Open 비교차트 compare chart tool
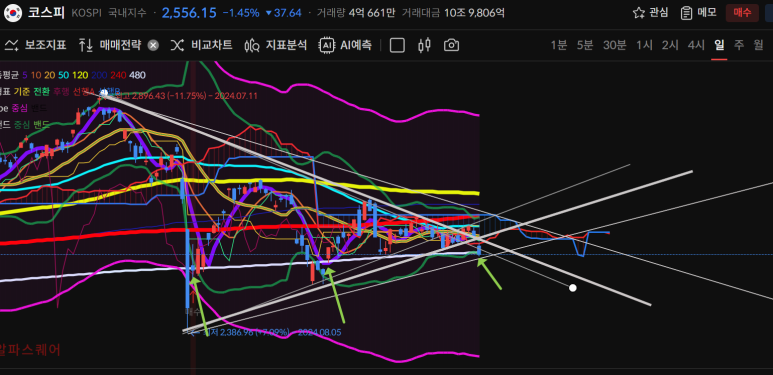 [202, 45]
